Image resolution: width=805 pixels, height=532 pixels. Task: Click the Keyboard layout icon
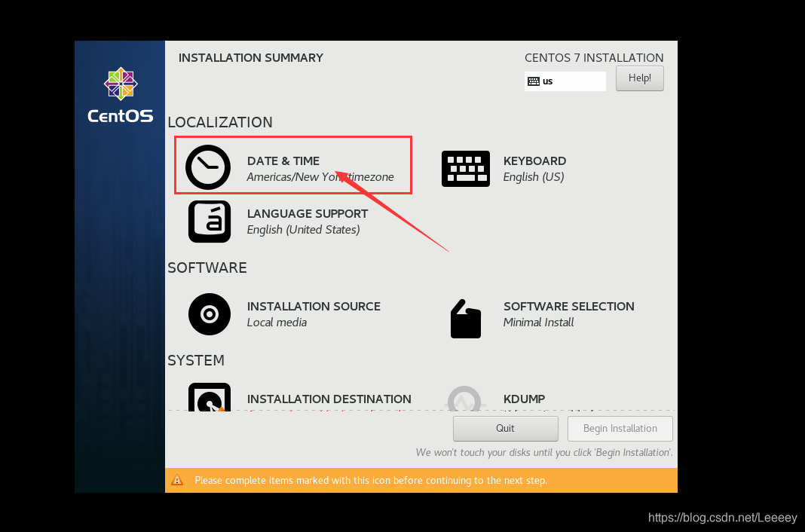click(x=466, y=169)
